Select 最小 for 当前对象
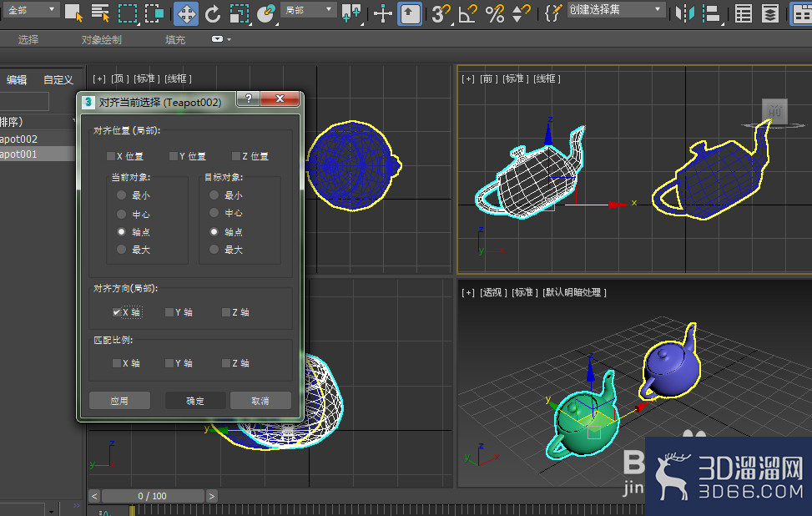 coord(121,195)
